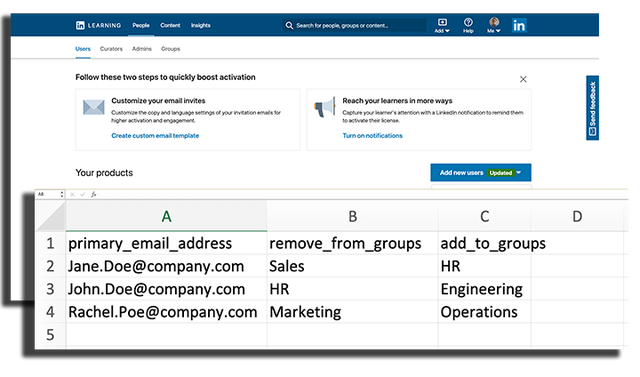The width and height of the screenshot is (640, 377).
Task: Open the Content menu
Action: click(170, 25)
